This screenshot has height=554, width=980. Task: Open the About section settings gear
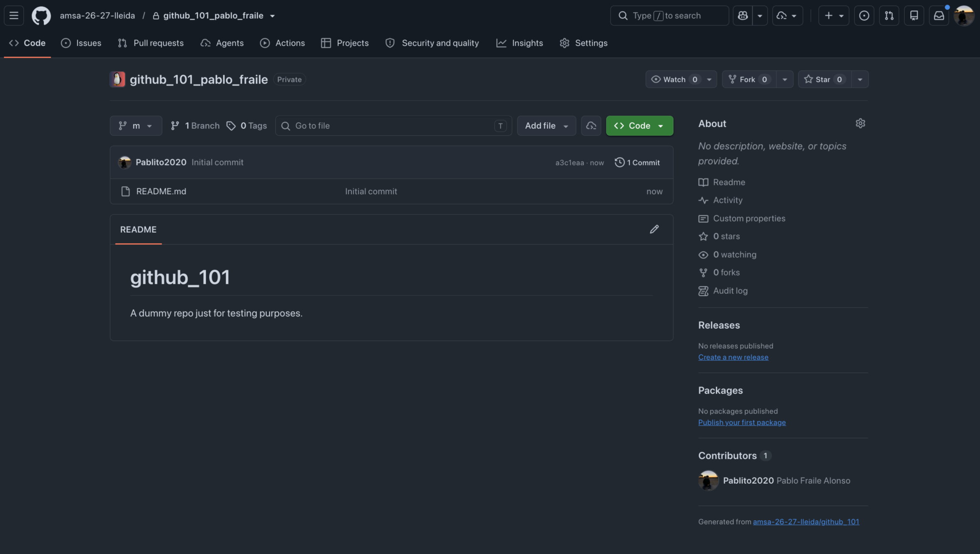860,123
